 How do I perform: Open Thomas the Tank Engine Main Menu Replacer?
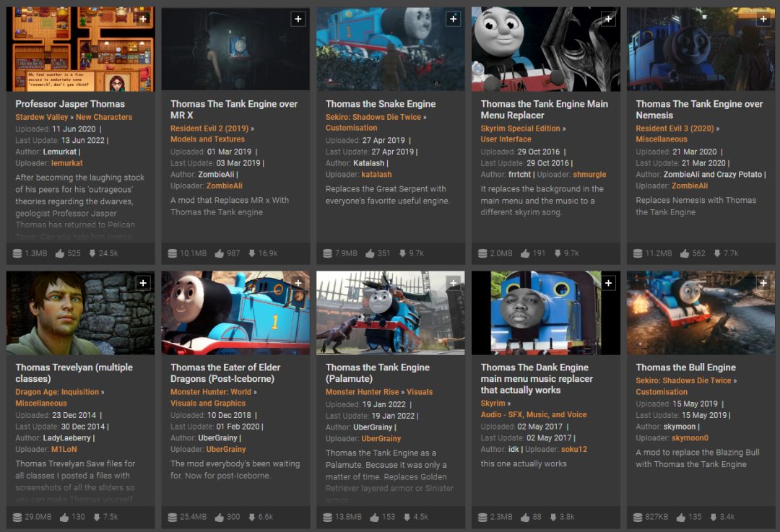point(545,110)
